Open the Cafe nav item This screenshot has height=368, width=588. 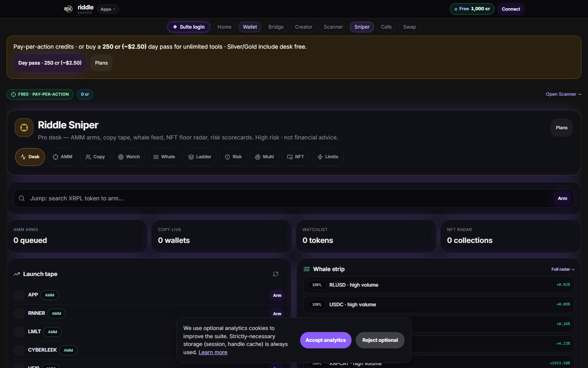pos(386,27)
